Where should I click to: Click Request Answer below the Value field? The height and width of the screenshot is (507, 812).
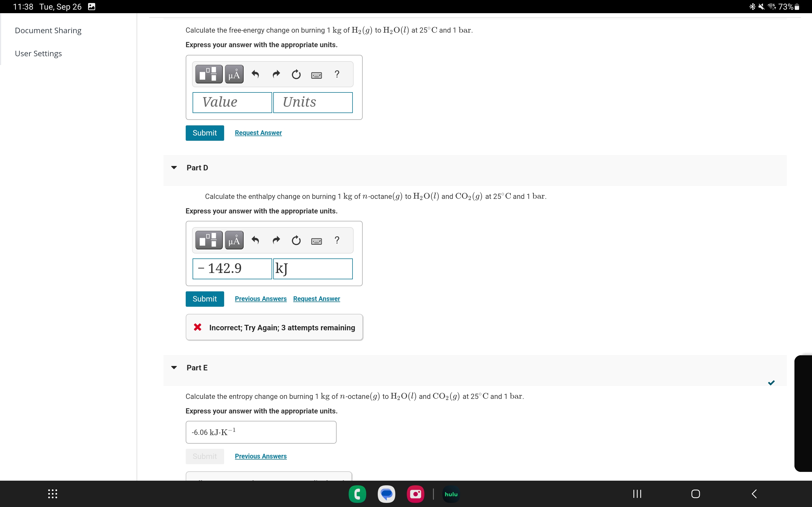click(x=258, y=133)
